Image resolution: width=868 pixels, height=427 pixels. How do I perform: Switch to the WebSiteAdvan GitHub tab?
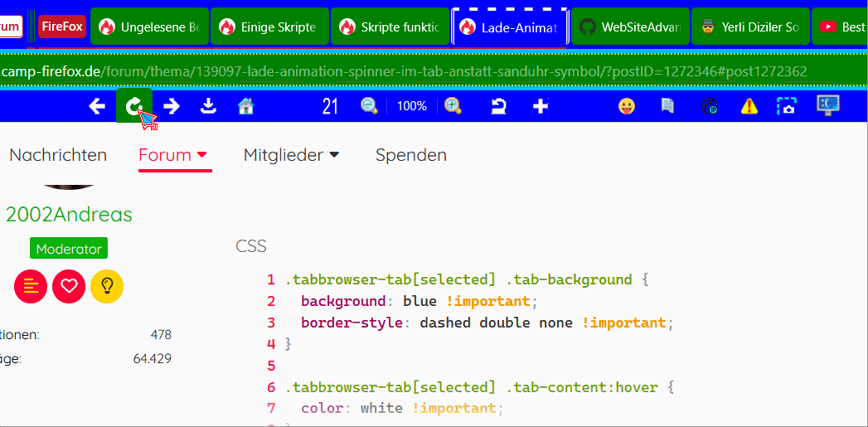(631, 27)
